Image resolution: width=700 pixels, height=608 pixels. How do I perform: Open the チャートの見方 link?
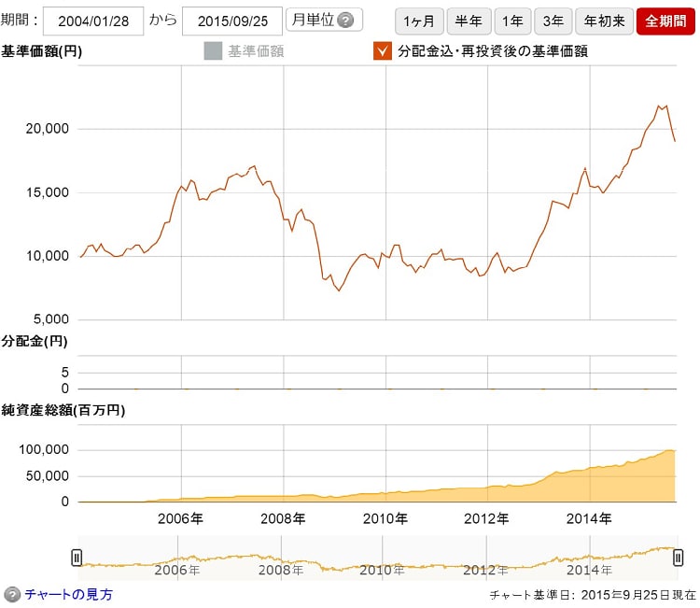point(68,594)
